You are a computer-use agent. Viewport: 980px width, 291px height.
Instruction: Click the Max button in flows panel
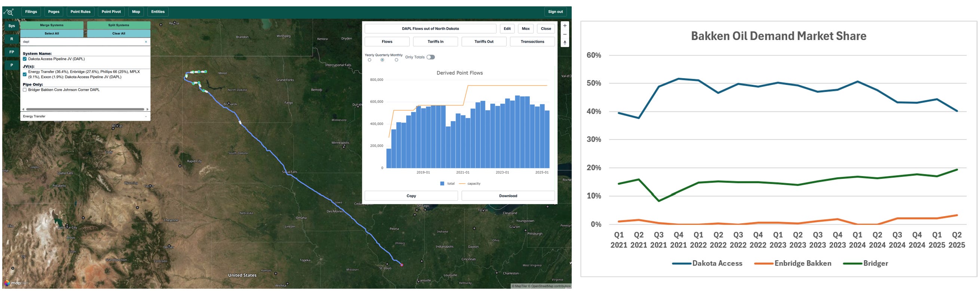click(526, 28)
